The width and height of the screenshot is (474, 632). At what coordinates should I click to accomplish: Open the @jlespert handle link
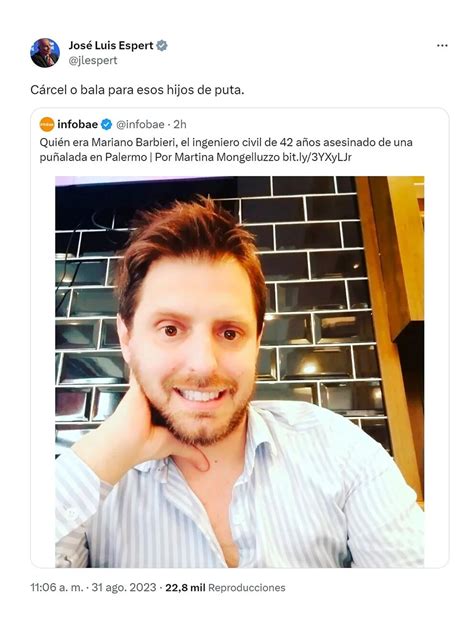[x=93, y=60]
